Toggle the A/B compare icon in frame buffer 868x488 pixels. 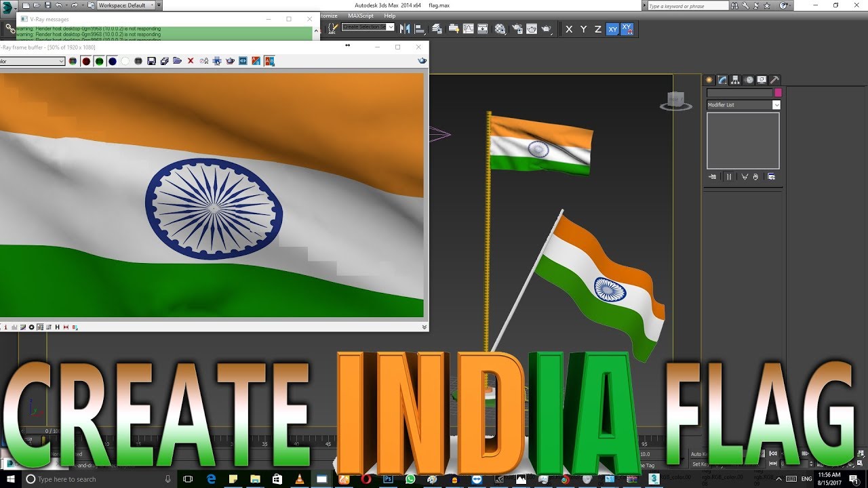click(269, 61)
